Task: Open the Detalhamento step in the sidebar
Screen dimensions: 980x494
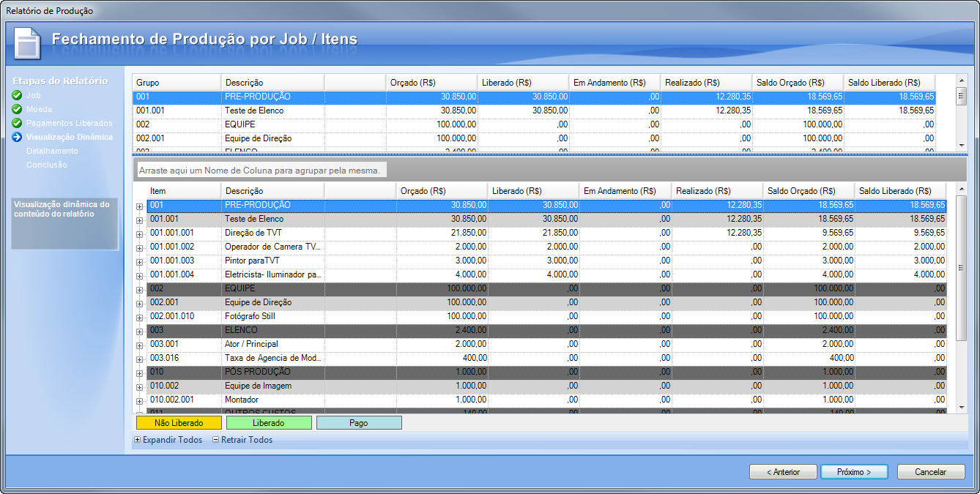Action: point(52,151)
